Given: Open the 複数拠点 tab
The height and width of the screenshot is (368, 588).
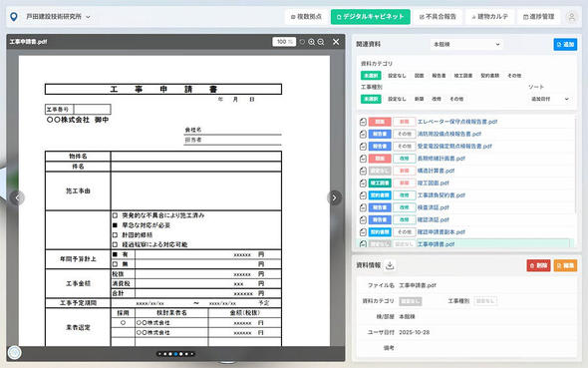Looking at the screenshot, I should point(306,17).
